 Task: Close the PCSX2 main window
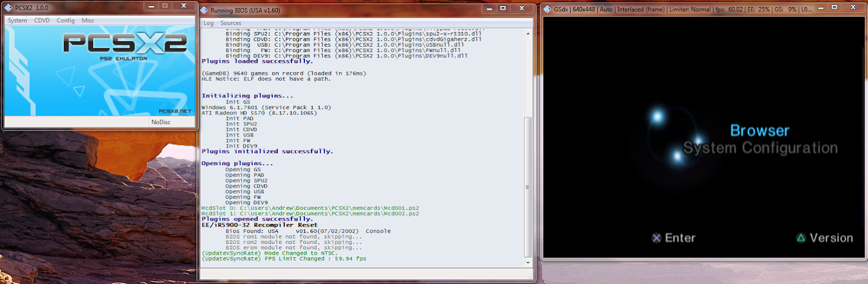pyautogui.click(x=184, y=7)
